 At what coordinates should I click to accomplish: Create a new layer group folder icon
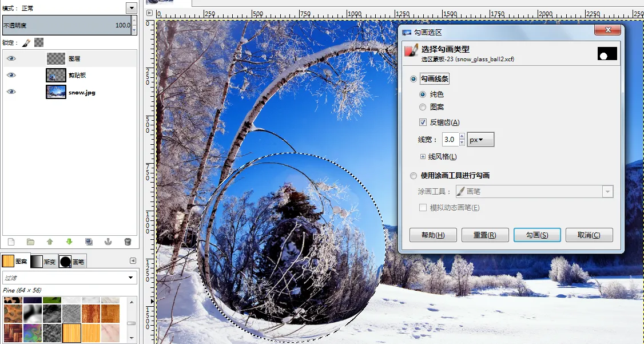point(30,242)
